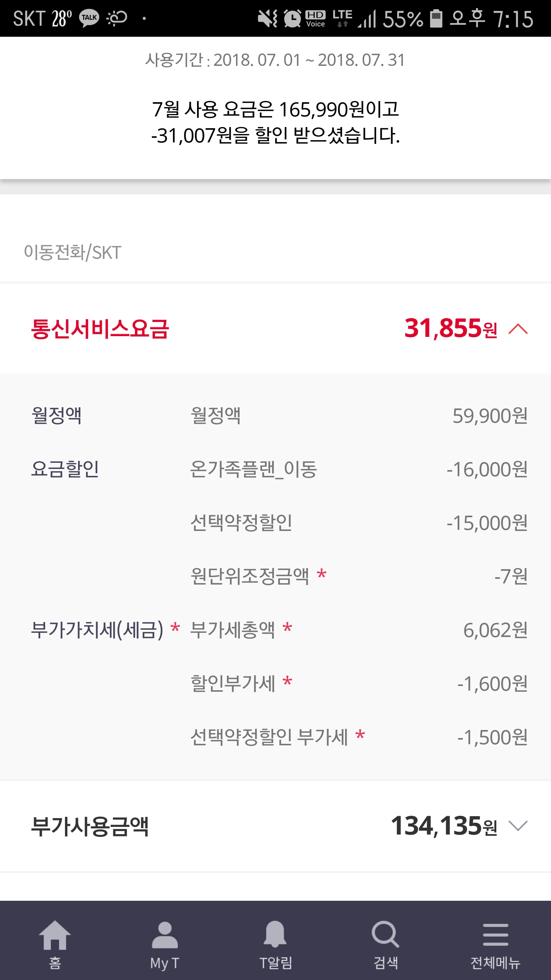Tap the 부가사용금액 header label
The width and height of the screenshot is (551, 980).
click(90, 826)
